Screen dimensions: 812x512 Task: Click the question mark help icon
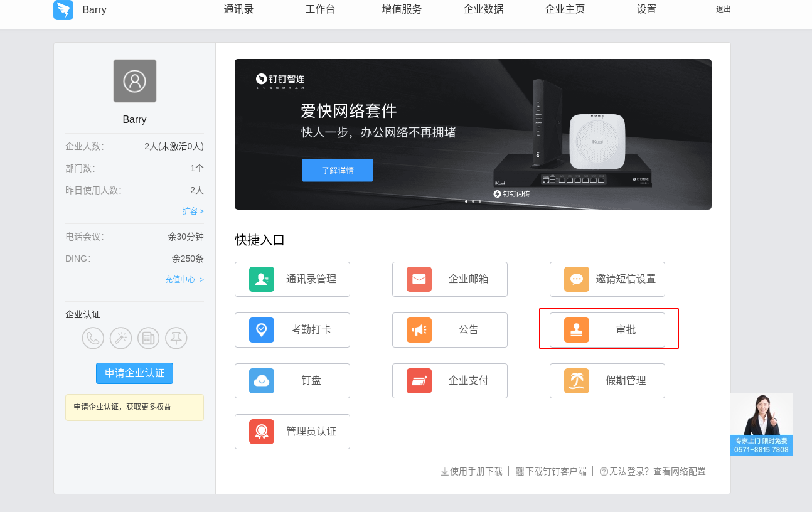(604, 472)
